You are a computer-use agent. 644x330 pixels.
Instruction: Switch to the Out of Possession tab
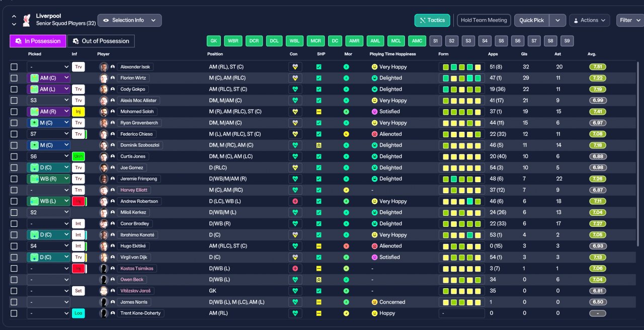tap(101, 41)
